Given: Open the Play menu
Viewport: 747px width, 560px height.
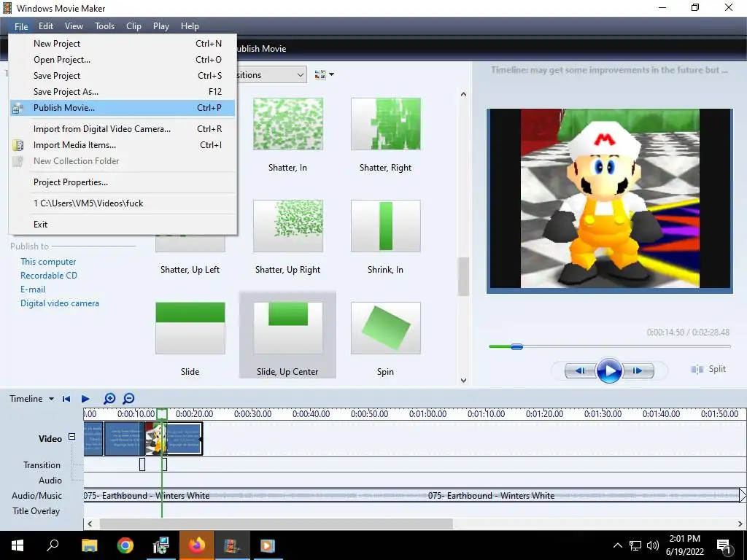Looking at the screenshot, I should tap(161, 26).
